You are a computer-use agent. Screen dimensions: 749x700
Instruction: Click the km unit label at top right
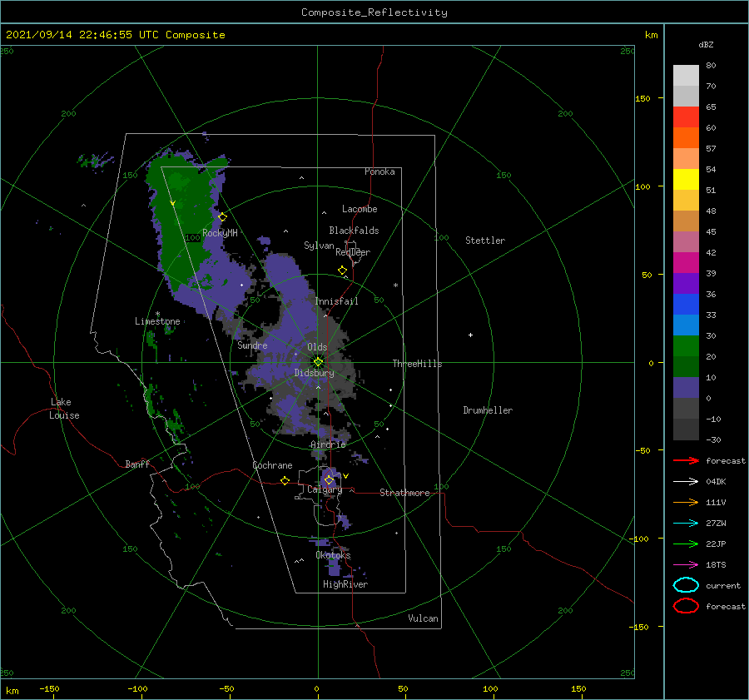[x=651, y=35]
